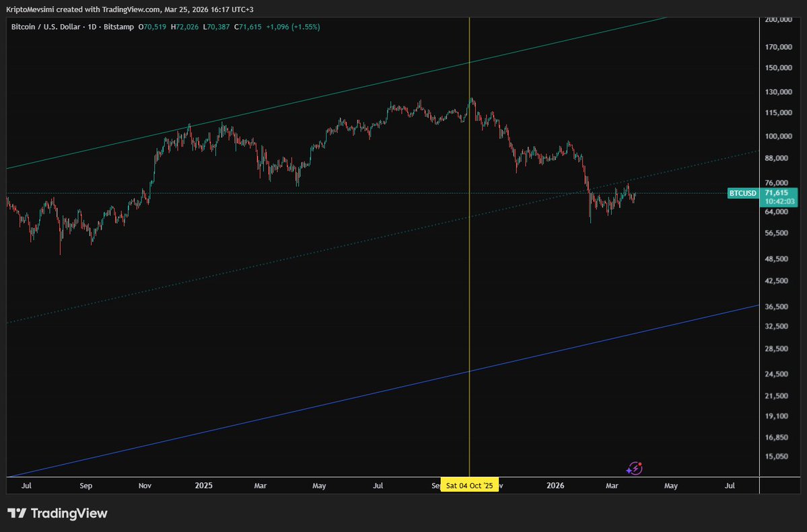Click the Nov label on time axis
Viewport: 807px width, 532px height.
click(145, 486)
